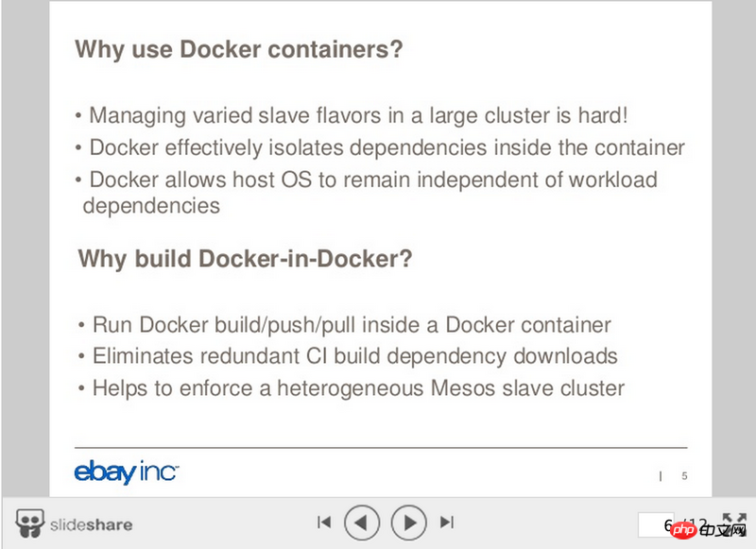Advance to the next slide

pyautogui.click(x=408, y=522)
